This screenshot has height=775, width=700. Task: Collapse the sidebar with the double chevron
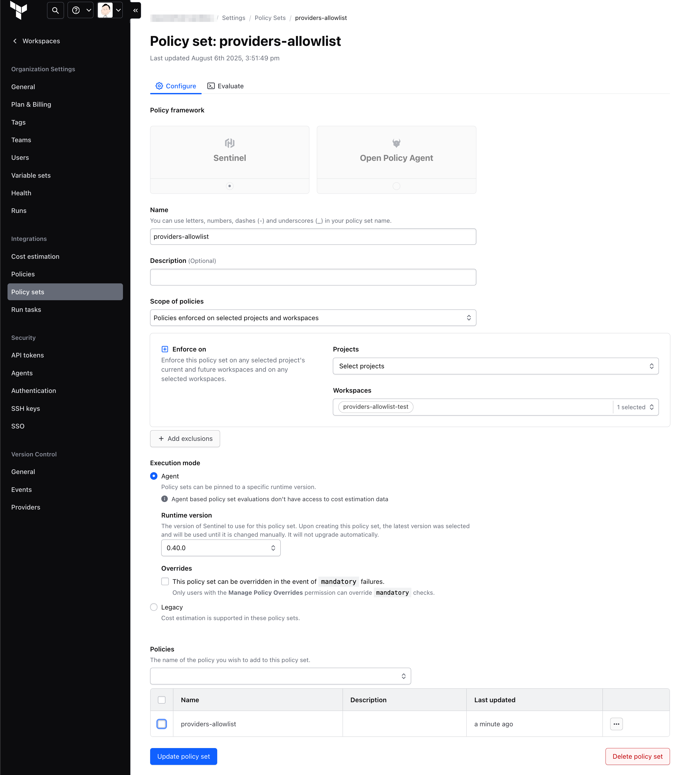click(136, 10)
